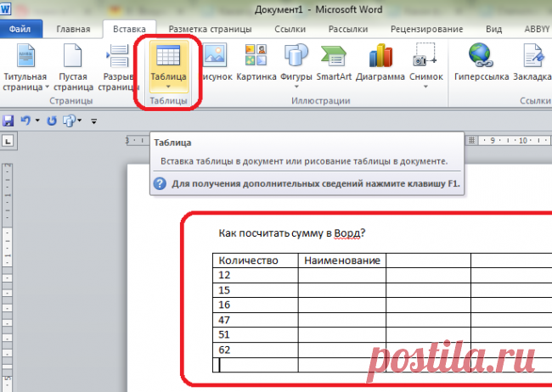Click the 'Количество' header cell
Image resolution: width=552 pixels, height=392 pixels.
pyautogui.click(x=256, y=260)
